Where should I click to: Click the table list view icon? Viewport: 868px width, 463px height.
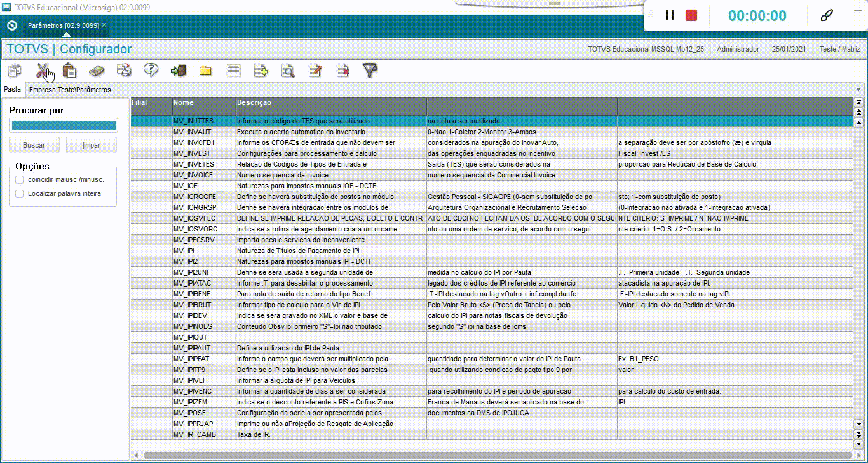(234, 71)
